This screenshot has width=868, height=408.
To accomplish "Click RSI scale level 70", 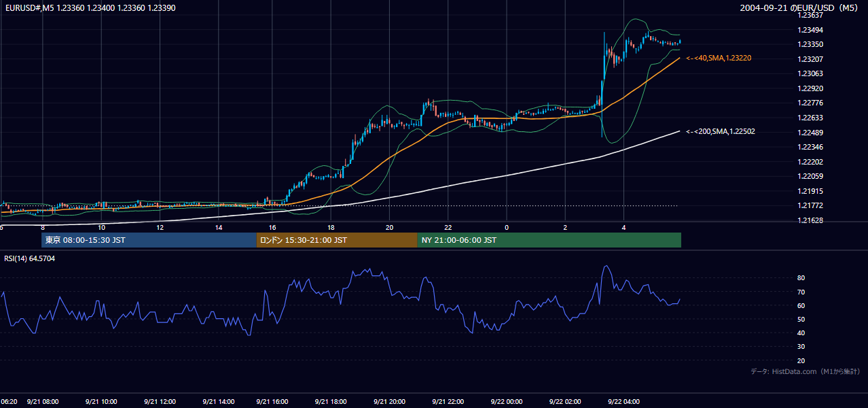I will [801, 292].
